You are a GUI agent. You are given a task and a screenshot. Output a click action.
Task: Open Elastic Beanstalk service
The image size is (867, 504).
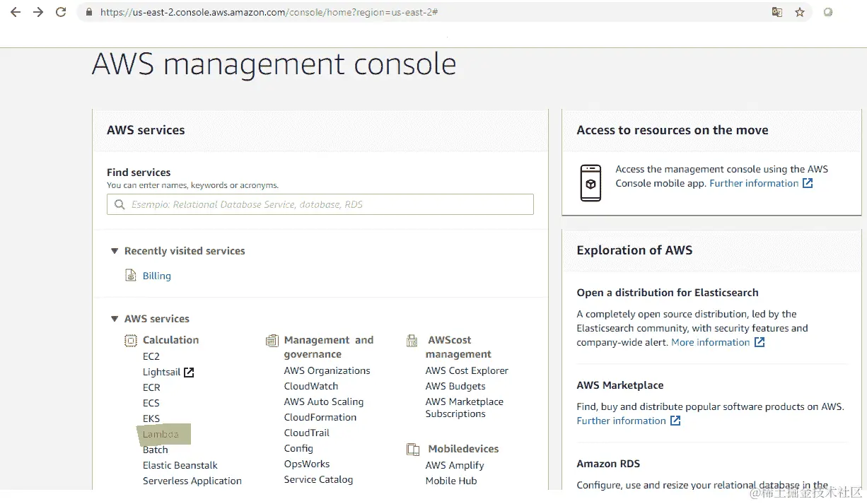coord(180,465)
